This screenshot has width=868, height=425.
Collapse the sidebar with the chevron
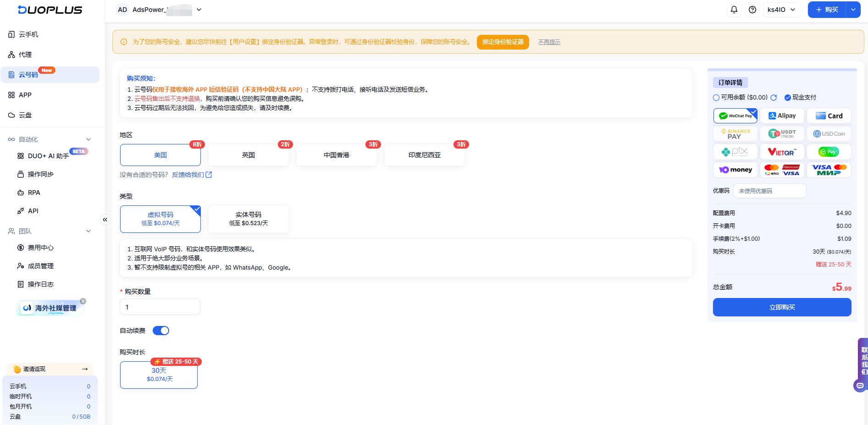click(x=105, y=220)
